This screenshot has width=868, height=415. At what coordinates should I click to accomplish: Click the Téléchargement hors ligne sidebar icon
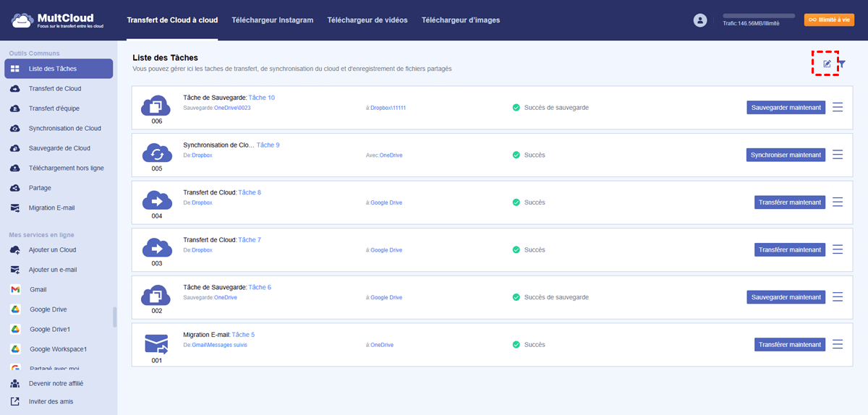tap(15, 168)
